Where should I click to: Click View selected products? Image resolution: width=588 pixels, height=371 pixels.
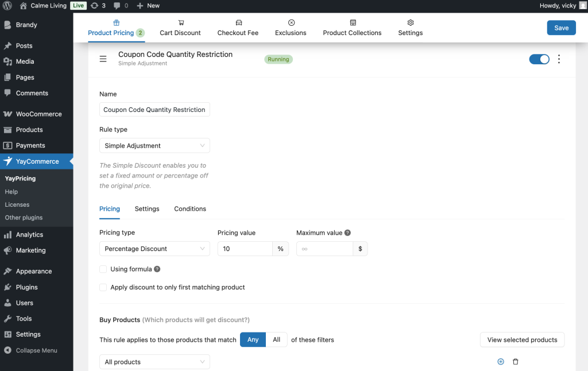[x=522, y=339]
